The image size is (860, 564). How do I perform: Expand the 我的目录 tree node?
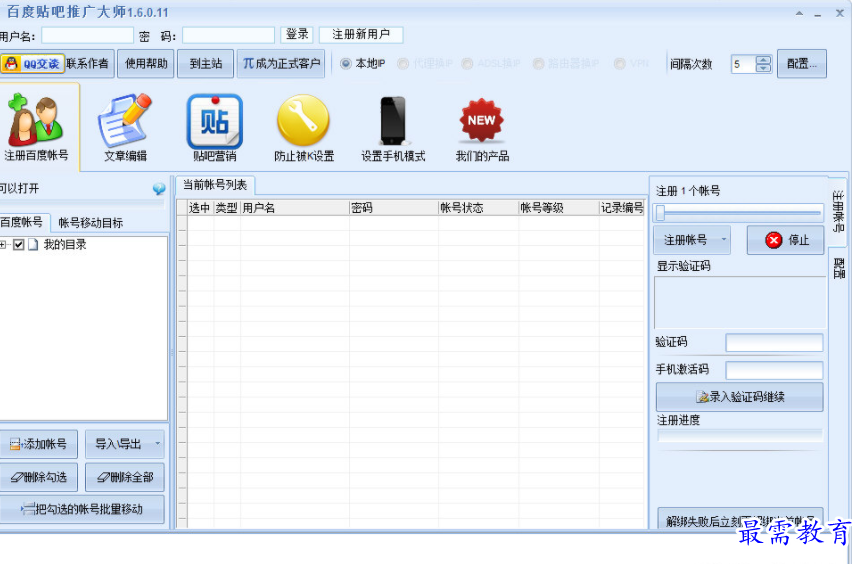[x=3, y=245]
